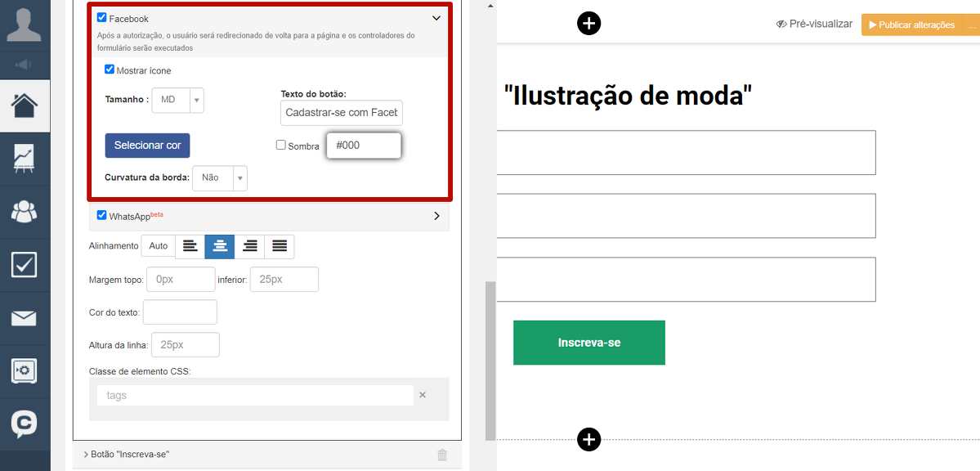
Task: Open the email envelope icon in sidebar
Action: (x=25, y=318)
